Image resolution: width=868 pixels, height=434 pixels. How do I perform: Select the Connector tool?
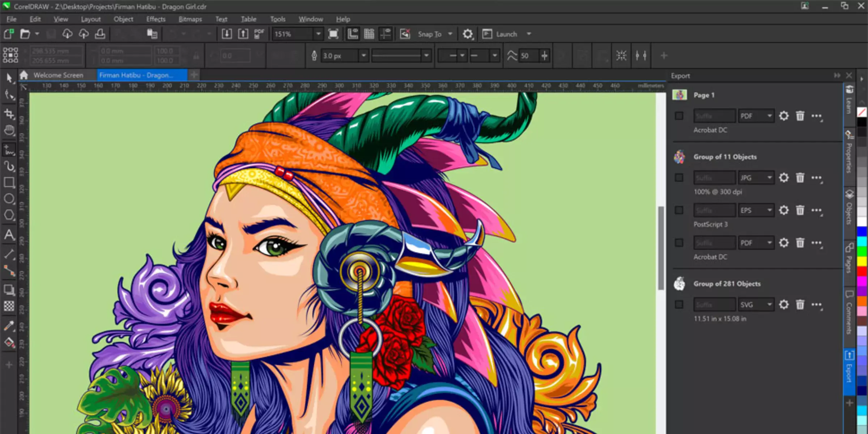click(x=9, y=271)
